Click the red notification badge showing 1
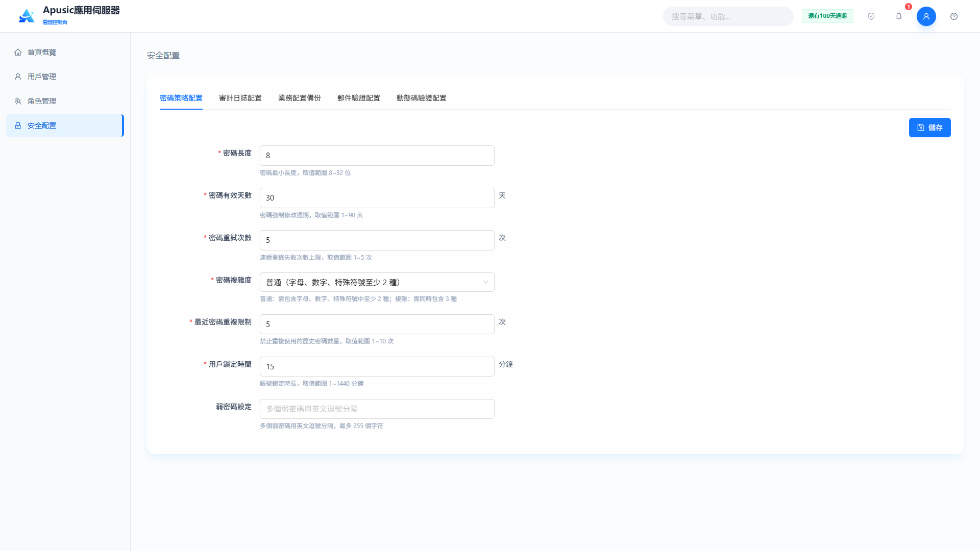Screen dimensions: 980x551 pyautogui.click(x=909, y=7)
